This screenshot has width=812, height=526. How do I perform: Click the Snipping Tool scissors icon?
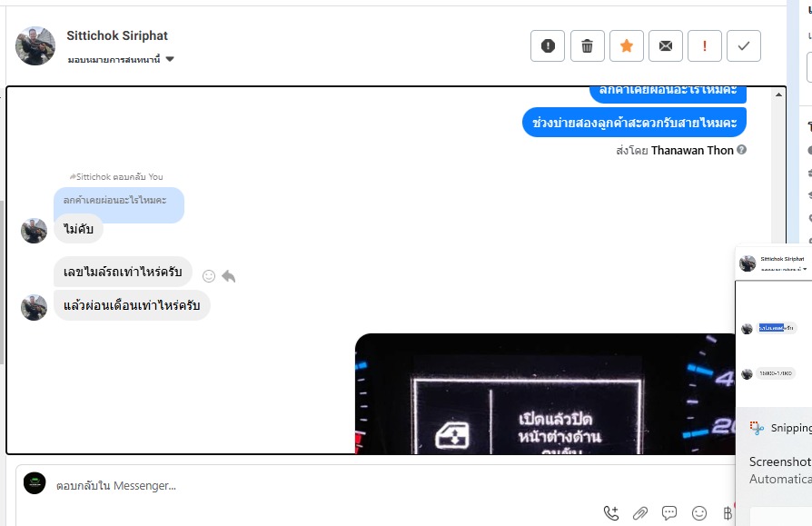tap(756, 428)
